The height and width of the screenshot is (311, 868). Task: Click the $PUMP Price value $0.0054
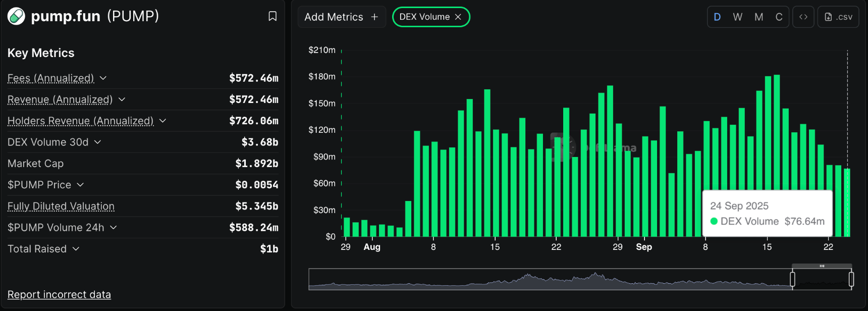coord(257,185)
